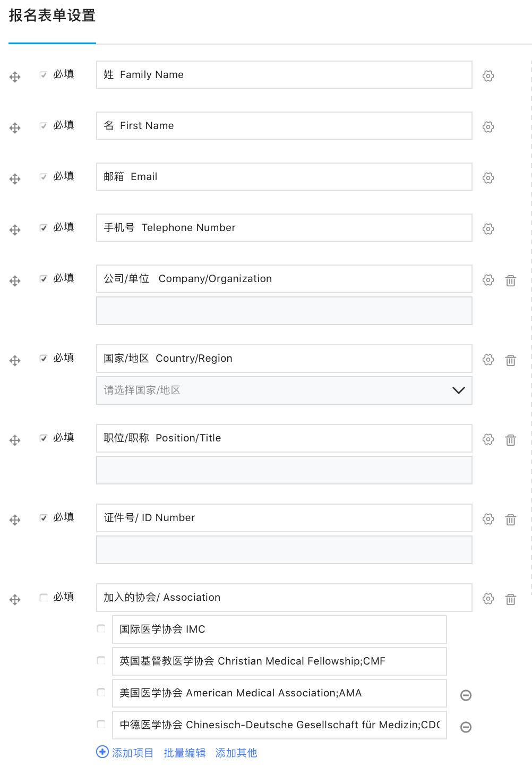Click gear icon for Position/Title field
This screenshot has height=766, width=532.
click(x=488, y=439)
